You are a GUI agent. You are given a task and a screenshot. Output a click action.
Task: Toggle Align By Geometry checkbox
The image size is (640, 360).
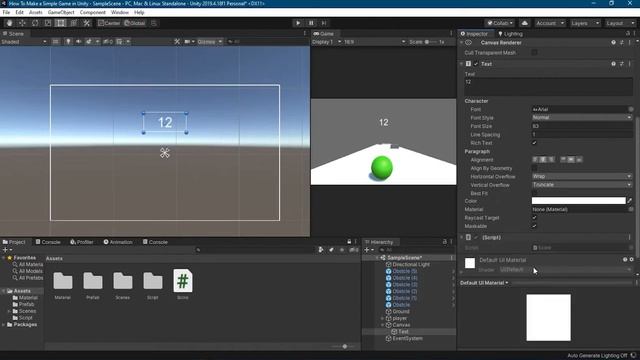click(x=534, y=168)
